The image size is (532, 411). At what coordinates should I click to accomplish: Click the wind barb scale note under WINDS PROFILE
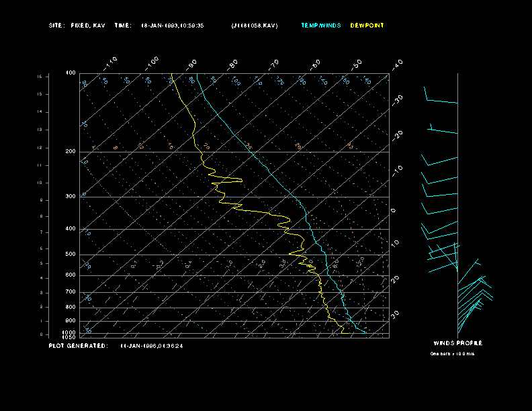click(x=452, y=354)
